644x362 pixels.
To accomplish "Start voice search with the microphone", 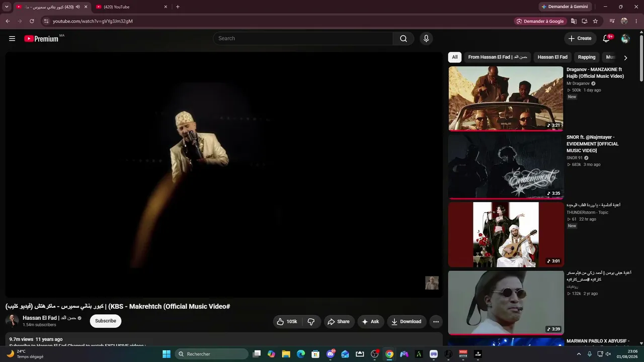I will pyautogui.click(x=426, y=39).
